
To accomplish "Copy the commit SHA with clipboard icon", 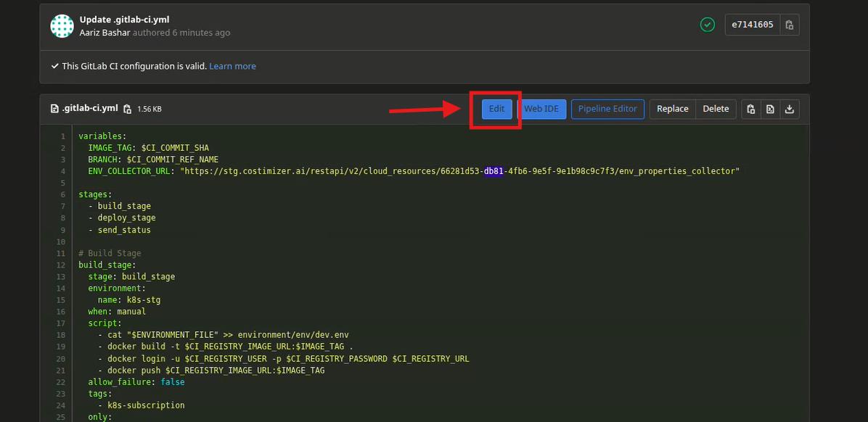I will coord(790,25).
